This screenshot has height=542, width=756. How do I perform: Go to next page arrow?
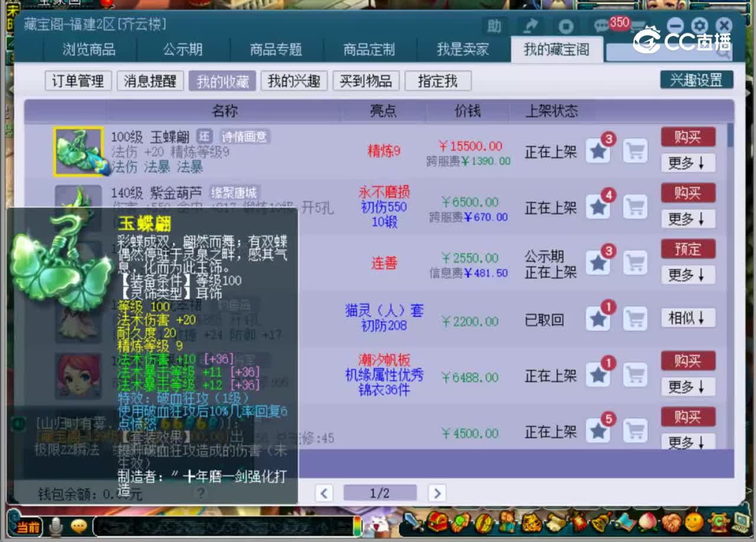click(436, 493)
